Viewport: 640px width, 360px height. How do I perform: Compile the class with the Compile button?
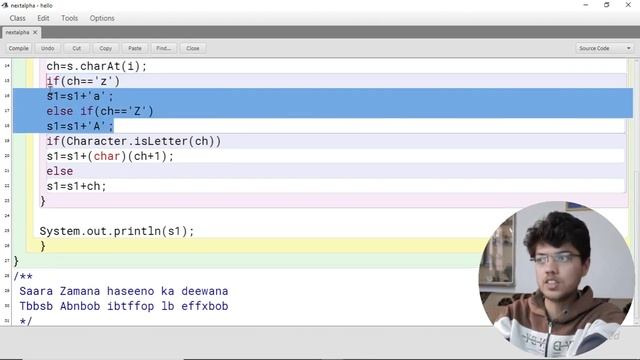(19, 48)
